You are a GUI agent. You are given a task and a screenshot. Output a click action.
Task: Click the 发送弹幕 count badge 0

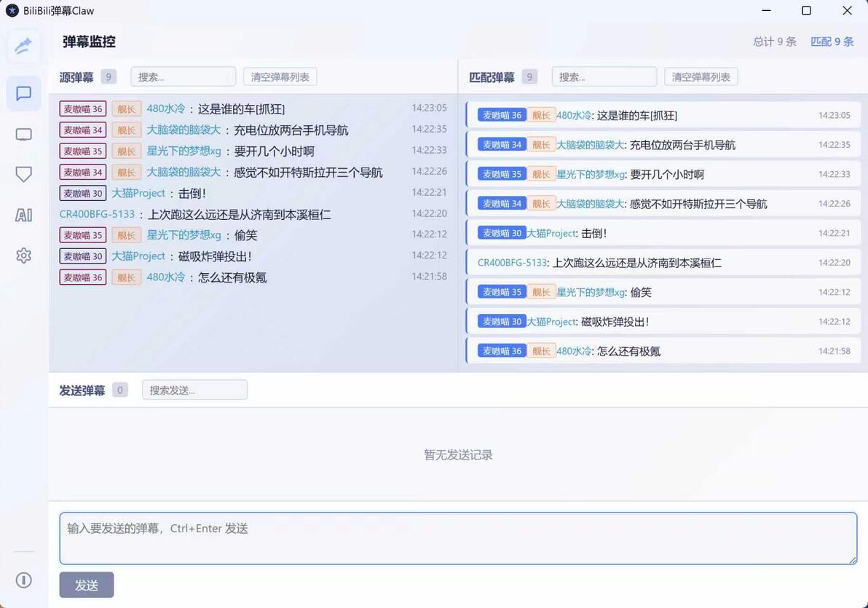pos(119,390)
